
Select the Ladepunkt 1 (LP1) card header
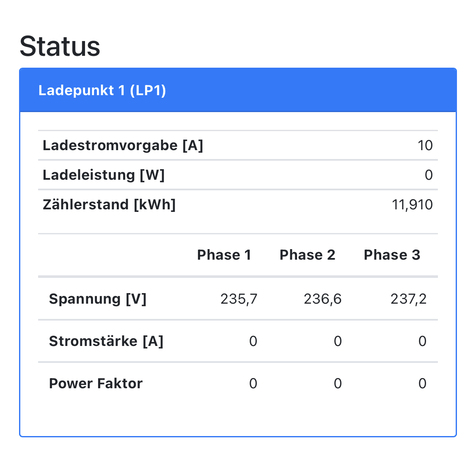102,91
